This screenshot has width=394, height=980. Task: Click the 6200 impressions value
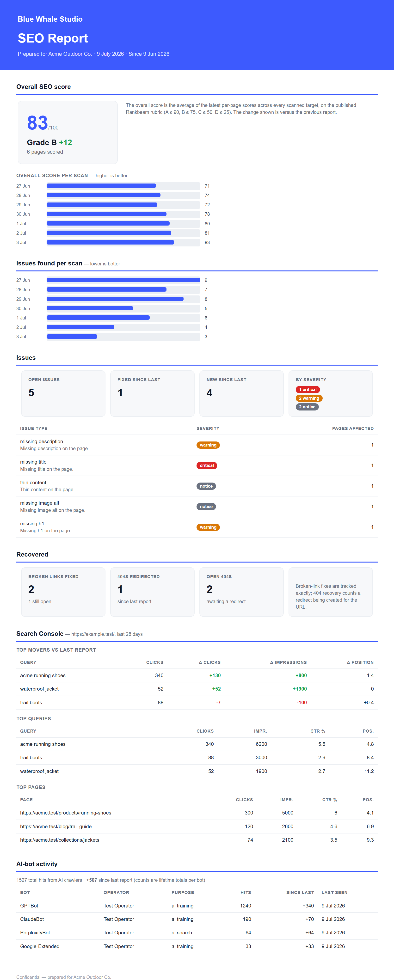point(261,744)
